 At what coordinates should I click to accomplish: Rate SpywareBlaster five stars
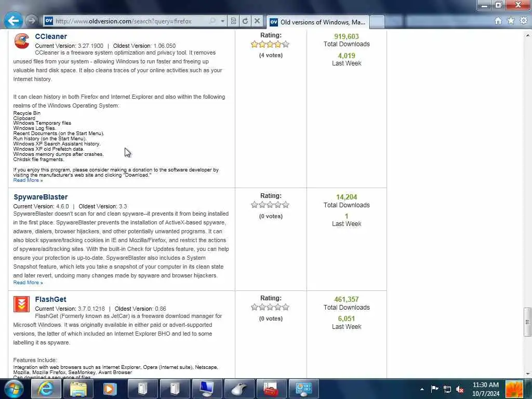286,205
